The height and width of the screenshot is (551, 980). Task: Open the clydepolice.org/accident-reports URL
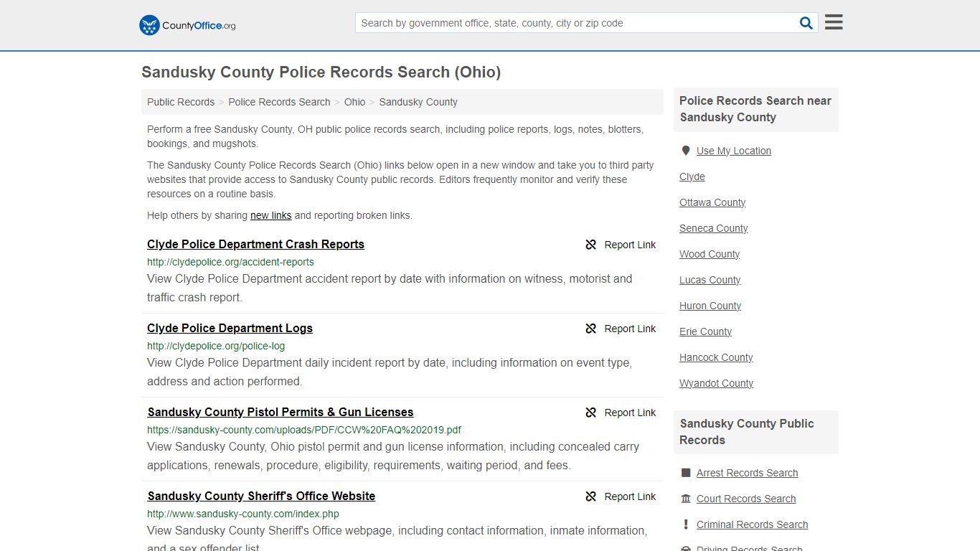230,262
